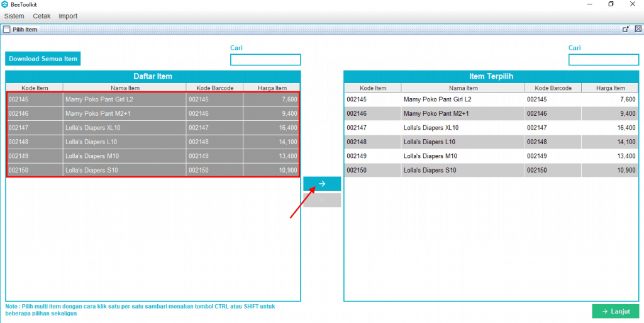644x323 pixels.
Task: Click Kode Item header in Item Terpilih
Action: (x=373, y=88)
